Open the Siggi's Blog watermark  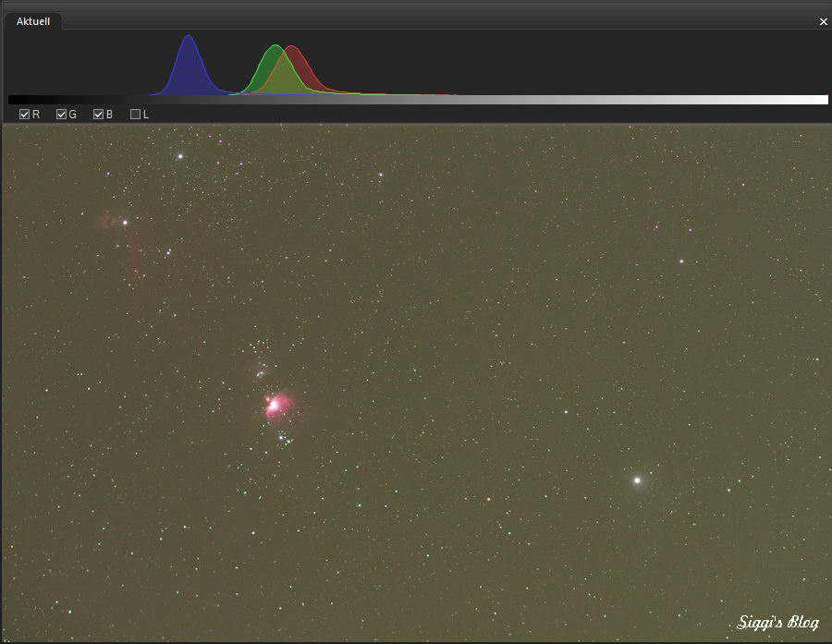pos(778,623)
